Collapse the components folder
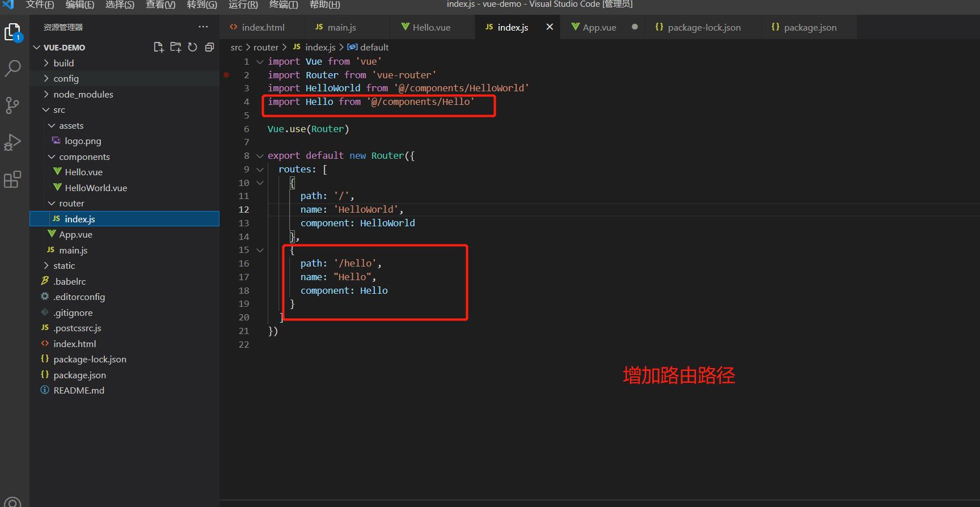The image size is (980, 507). click(52, 157)
